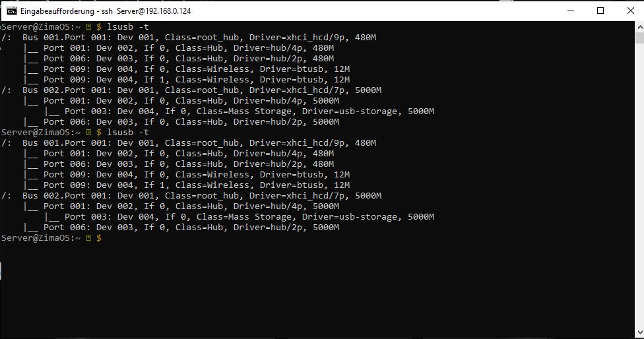644x339 pixels.
Task: Click the last 'Port 006' hub/2p 5000M line
Action: point(181,228)
